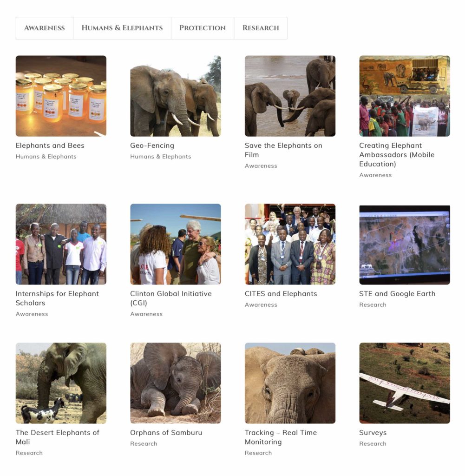
Task: Click STE and Google Earth title
Action: tap(397, 294)
